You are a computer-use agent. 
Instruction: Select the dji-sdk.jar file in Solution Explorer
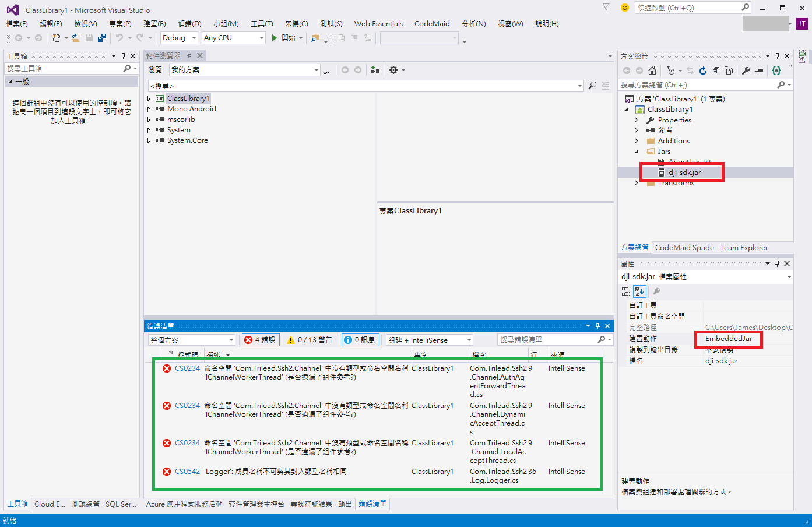(684, 173)
